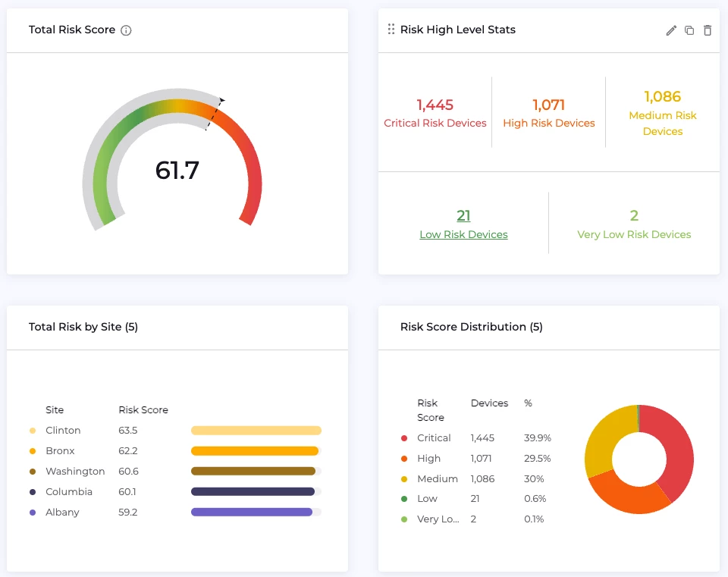Select the 1,445 Critical Risk Devices stat
The width and height of the screenshot is (728, 577).
[435, 105]
